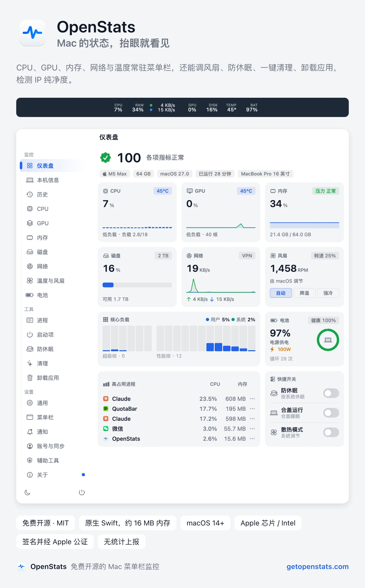This screenshot has width=365, height=588.
Task: Click the CPU chip icon in sidebar
Action: coord(30,209)
